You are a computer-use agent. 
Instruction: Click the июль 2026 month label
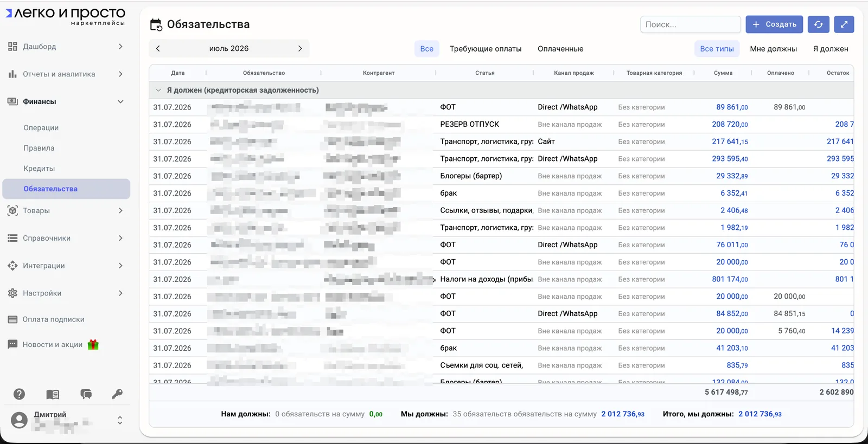229,48
